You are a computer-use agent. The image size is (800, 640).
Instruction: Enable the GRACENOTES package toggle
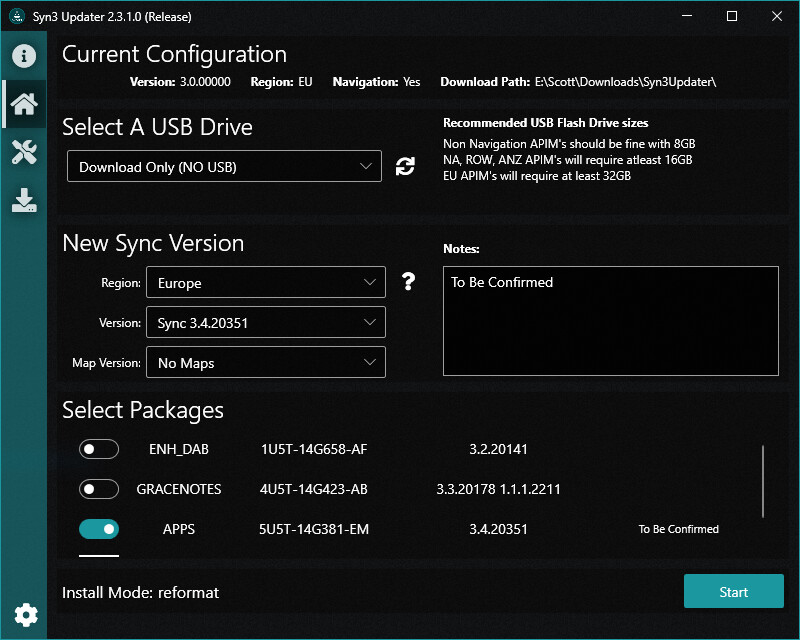click(99, 489)
